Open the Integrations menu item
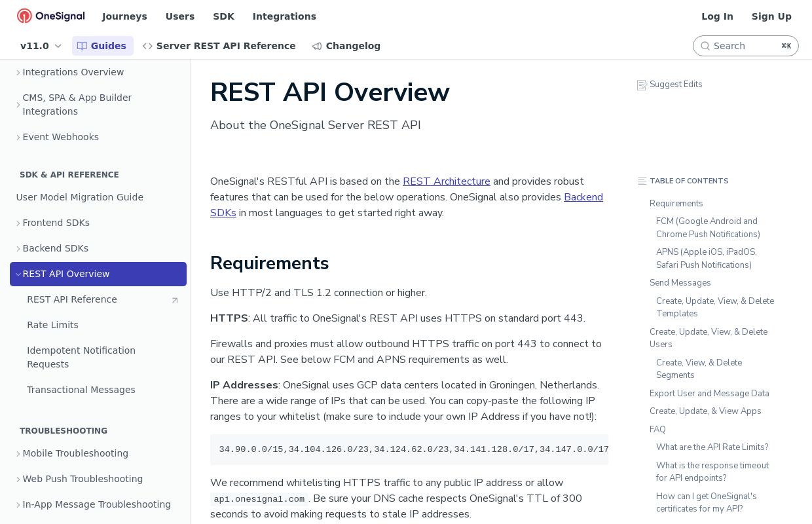812x524 pixels. click(x=284, y=16)
